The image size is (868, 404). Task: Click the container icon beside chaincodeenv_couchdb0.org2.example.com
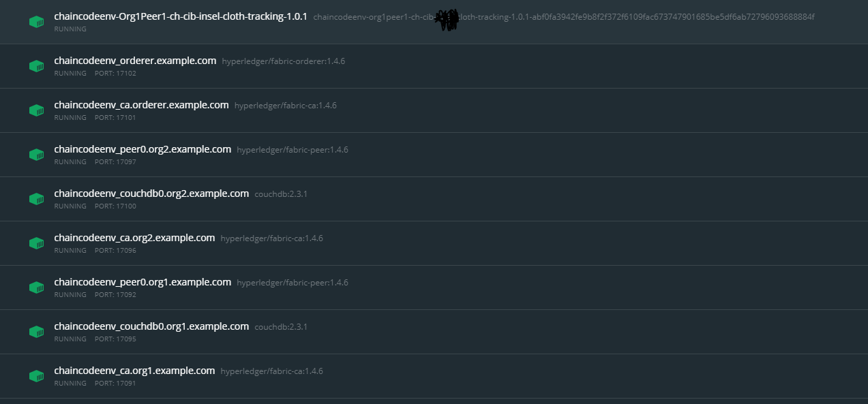coord(37,199)
